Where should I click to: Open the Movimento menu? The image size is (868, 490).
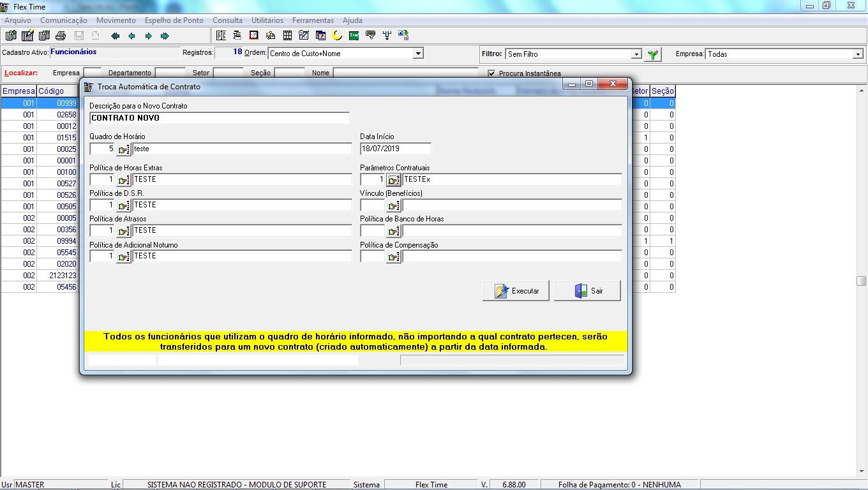(x=116, y=20)
